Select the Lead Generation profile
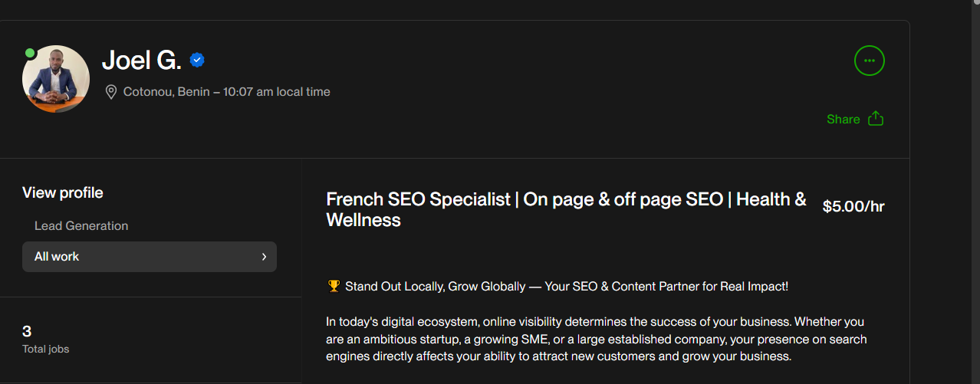980x384 pixels. (x=81, y=226)
